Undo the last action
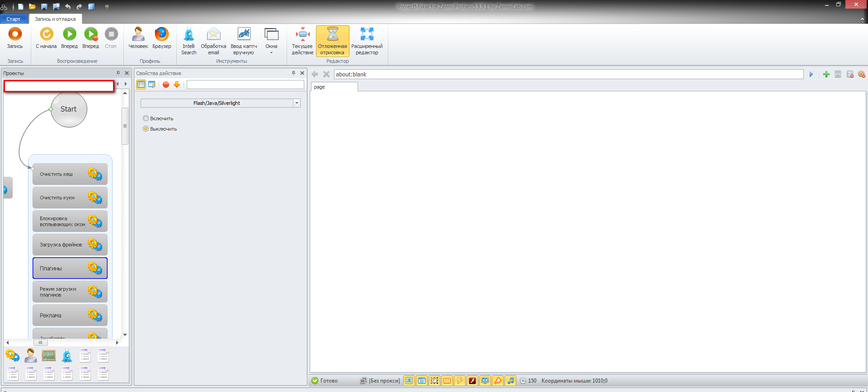This screenshot has height=392, width=868. pyautogui.click(x=68, y=6)
